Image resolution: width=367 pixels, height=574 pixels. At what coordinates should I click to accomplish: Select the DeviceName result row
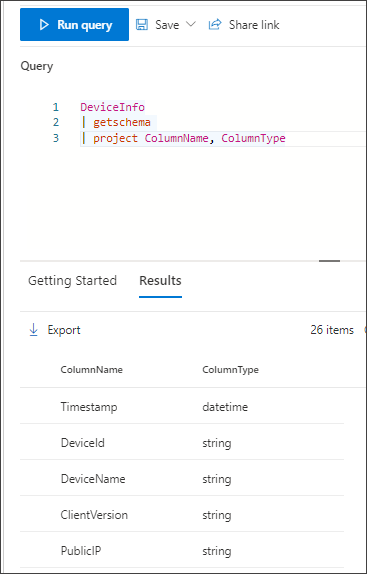point(182,478)
